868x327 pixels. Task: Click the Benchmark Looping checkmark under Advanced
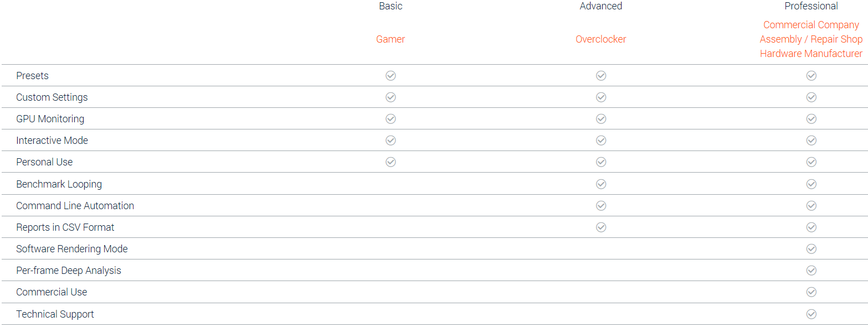point(601,184)
